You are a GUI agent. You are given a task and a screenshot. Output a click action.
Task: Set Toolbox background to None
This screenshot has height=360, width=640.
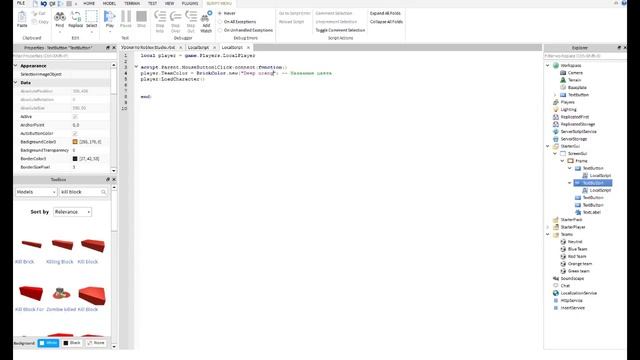point(96,343)
